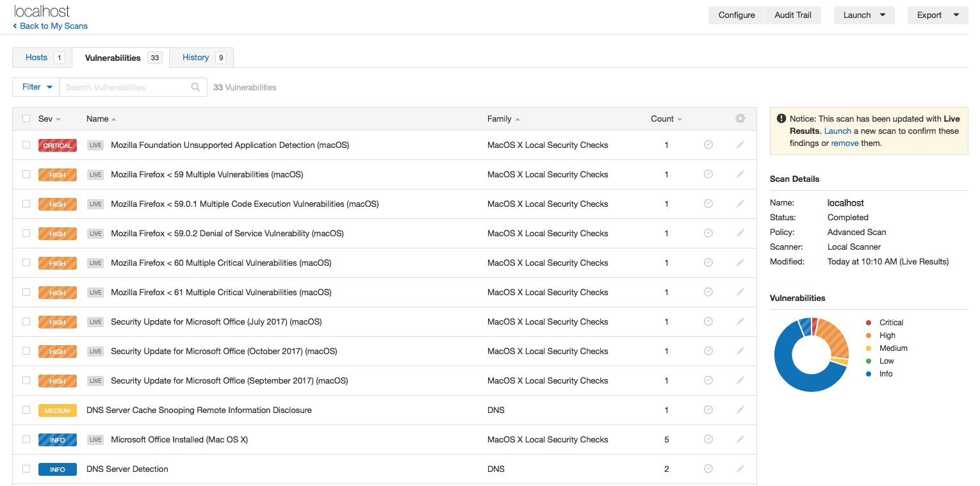This screenshot has width=980, height=486.
Task: Click the Search Vulnerabilities input field
Action: 125,87
